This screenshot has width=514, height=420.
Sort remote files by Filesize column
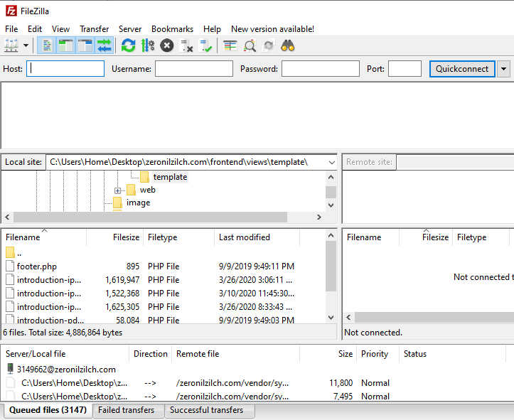pyautogui.click(x=426, y=237)
